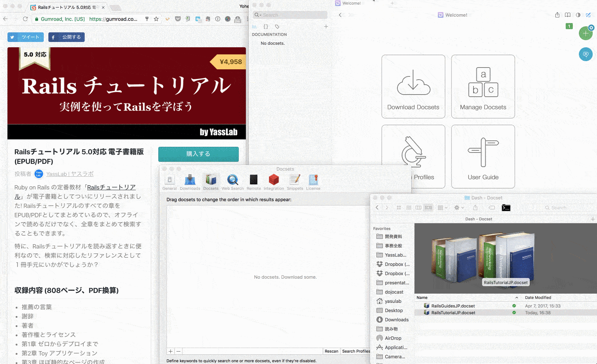The width and height of the screenshot is (597, 364).
Task: Switch Finder to column view
Action: tap(418, 208)
